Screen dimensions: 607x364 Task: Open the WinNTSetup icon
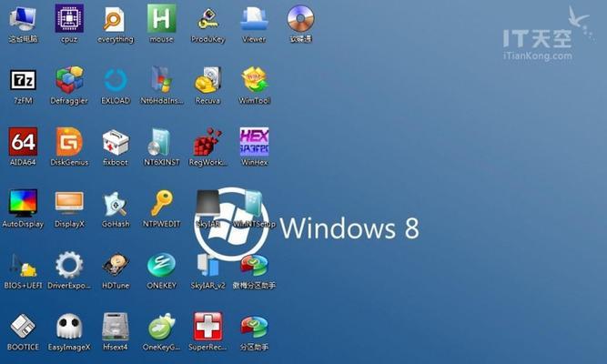(x=254, y=204)
